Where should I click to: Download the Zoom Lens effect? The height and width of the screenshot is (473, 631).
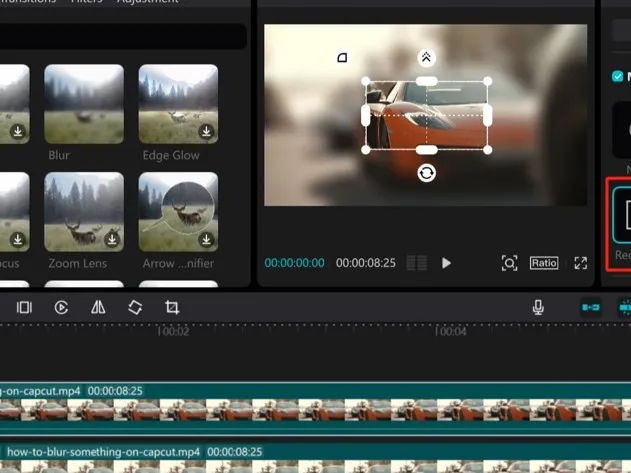(112, 240)
